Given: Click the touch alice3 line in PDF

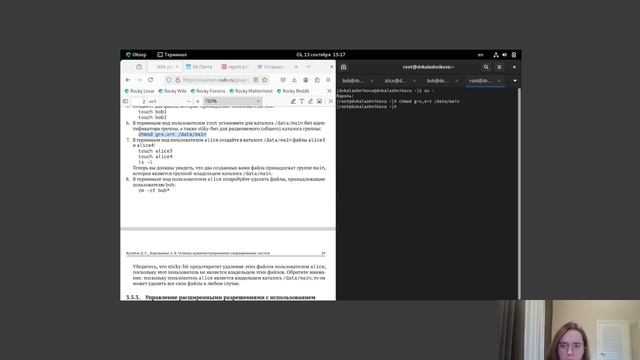Looking at the screenshot, I should click(x=155, y=151).
